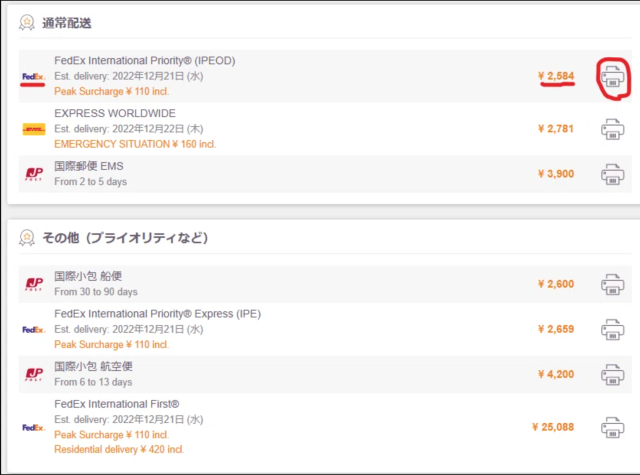This screenshot has width=640, height=475.
Task: Choose the 国際郵便 EMS shipping method
Action: pos(89,167)
